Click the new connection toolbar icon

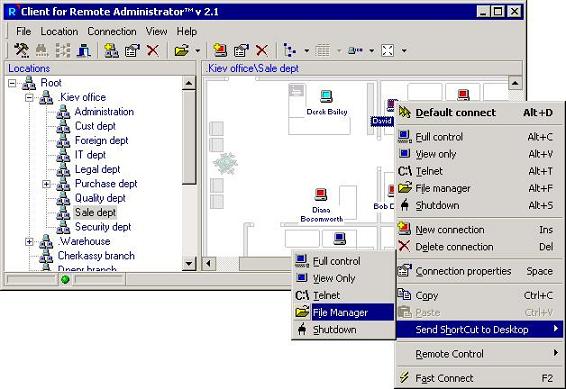tap(220, 50)
